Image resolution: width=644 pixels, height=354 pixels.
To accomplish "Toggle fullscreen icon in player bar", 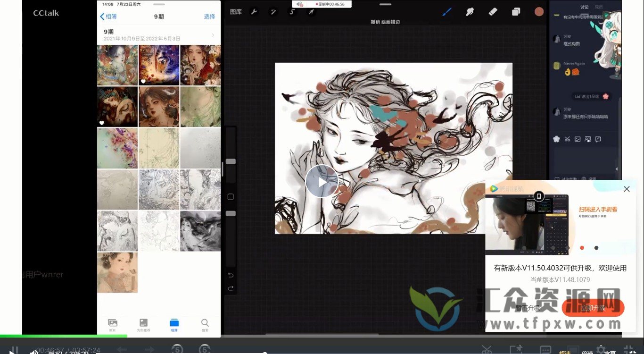I will point(629,350).
